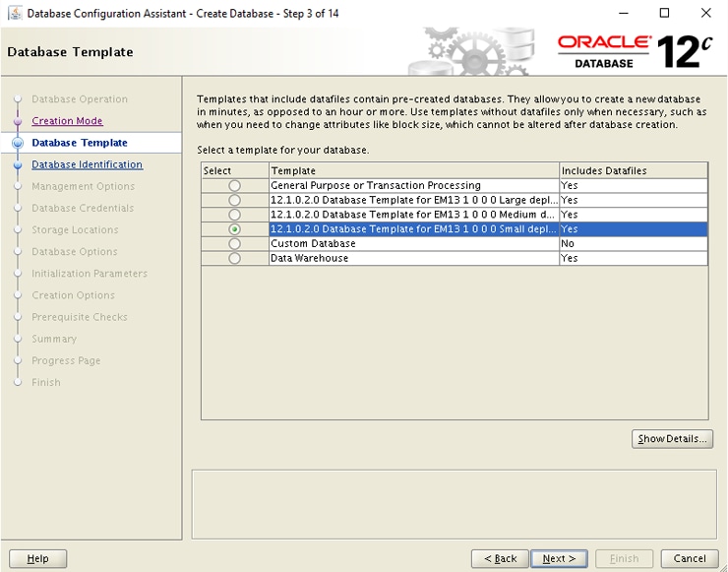Open the Creation Mode step link

(67, 121)
